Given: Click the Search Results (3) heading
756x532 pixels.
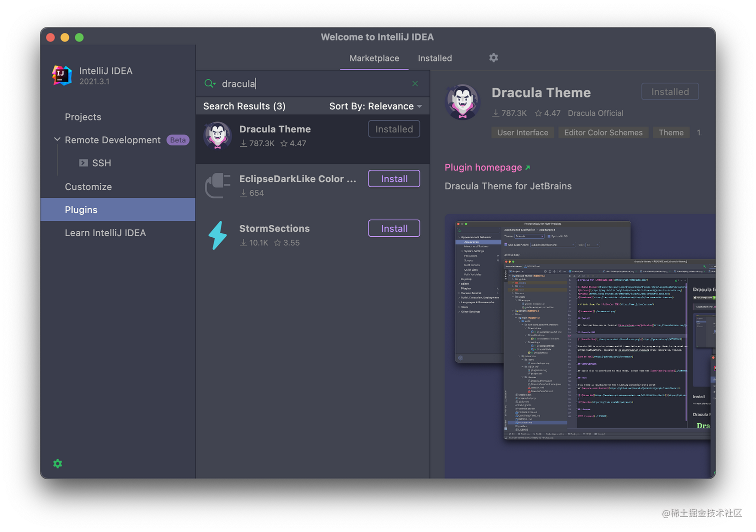Looking at the screenshot, I should point(244,106).
